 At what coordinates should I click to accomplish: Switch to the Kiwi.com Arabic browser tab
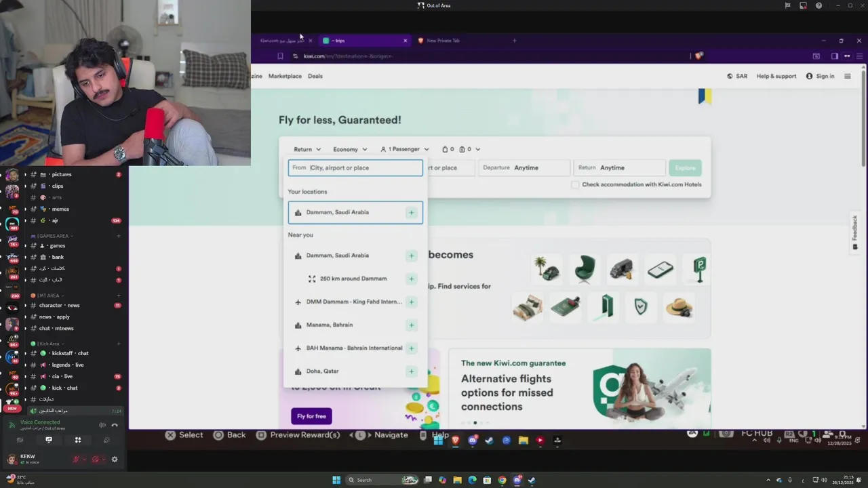tap(283, 41)
